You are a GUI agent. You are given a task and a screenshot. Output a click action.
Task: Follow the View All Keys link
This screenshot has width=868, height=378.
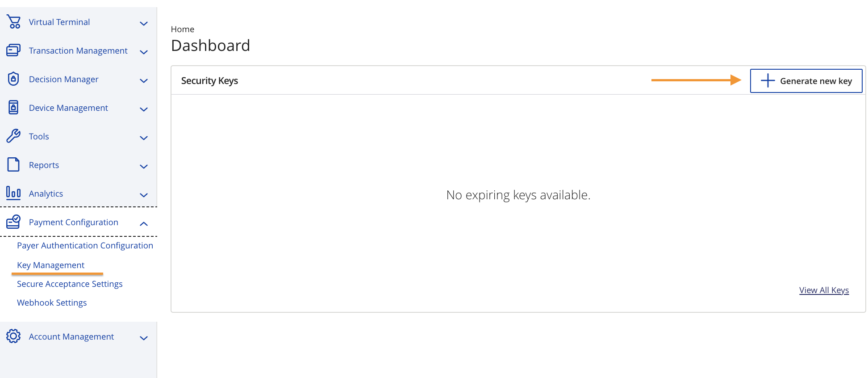point(824,290)
